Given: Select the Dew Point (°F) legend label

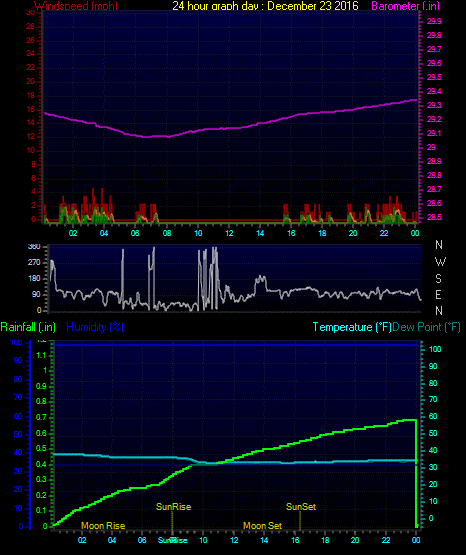Looking at the screenshot, I should click(x=426, y=327).
